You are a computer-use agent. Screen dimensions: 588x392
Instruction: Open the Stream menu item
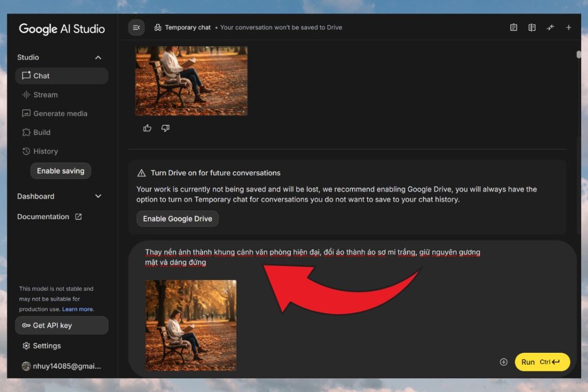click(45, 95)
